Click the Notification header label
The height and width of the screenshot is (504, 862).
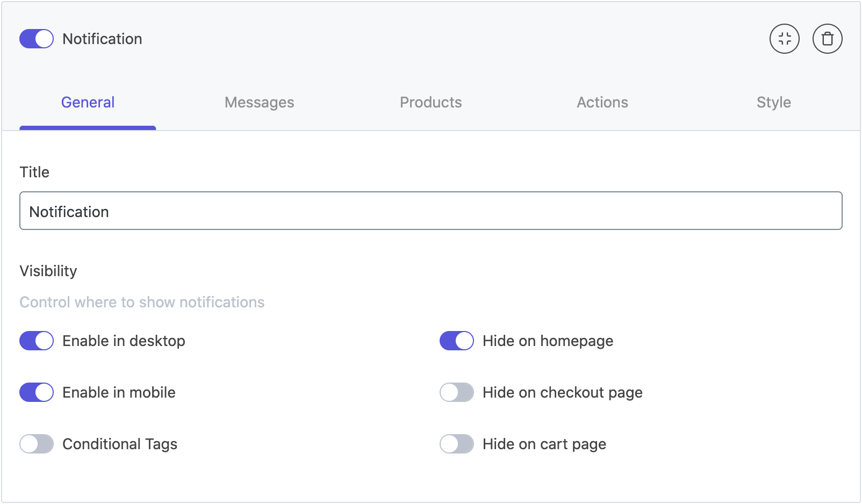pos(102,39)
